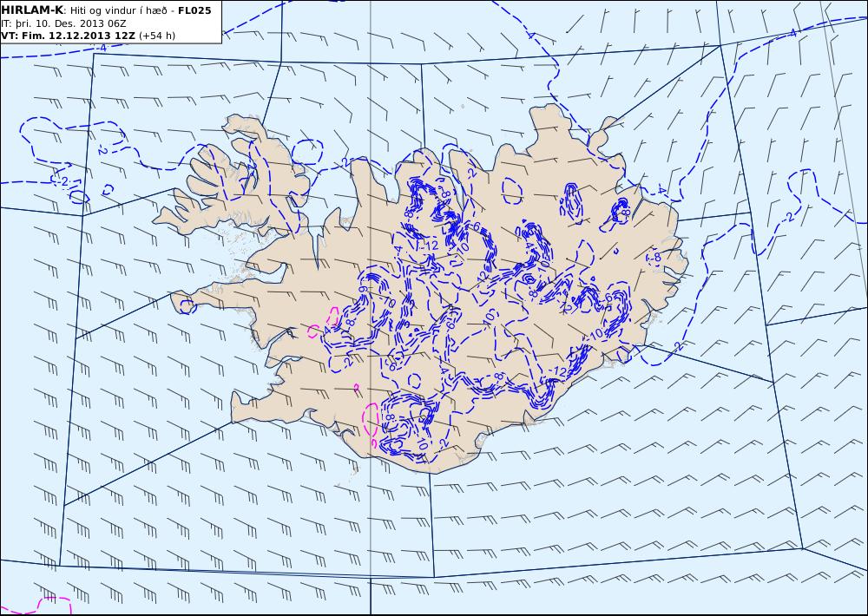Viewport: 868px width, 616px height.
Task: Click the (+54 h) forecast offset text
Action: tap(157, 36)
